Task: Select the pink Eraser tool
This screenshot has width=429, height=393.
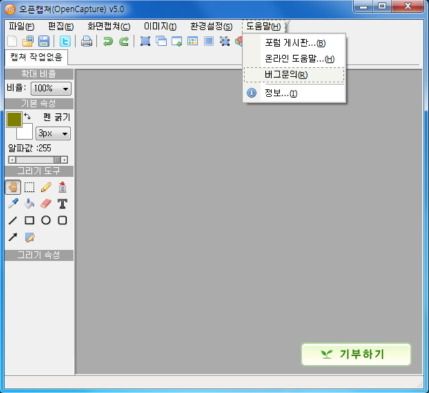Action: click(x=46, y=204)
